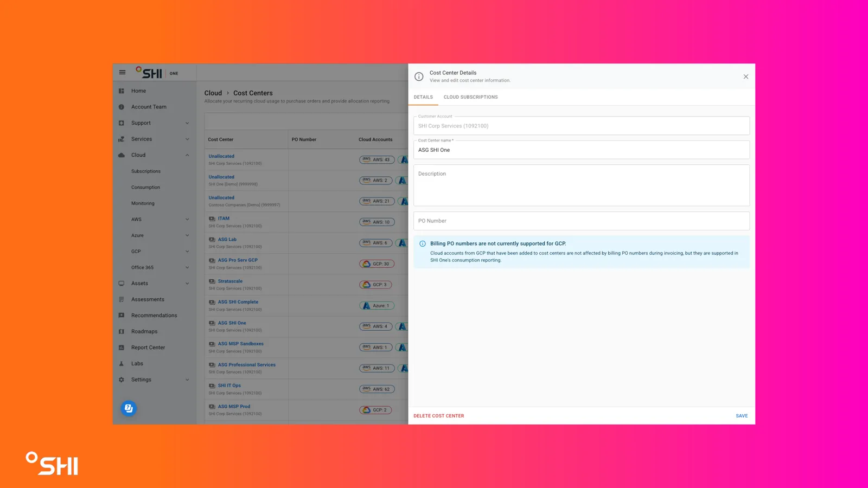Switch to the Cloud Subscriptions tab

pos(470,97)
